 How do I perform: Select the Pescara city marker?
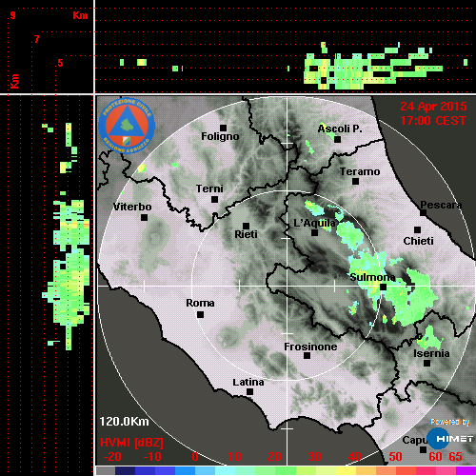(424, 212)
